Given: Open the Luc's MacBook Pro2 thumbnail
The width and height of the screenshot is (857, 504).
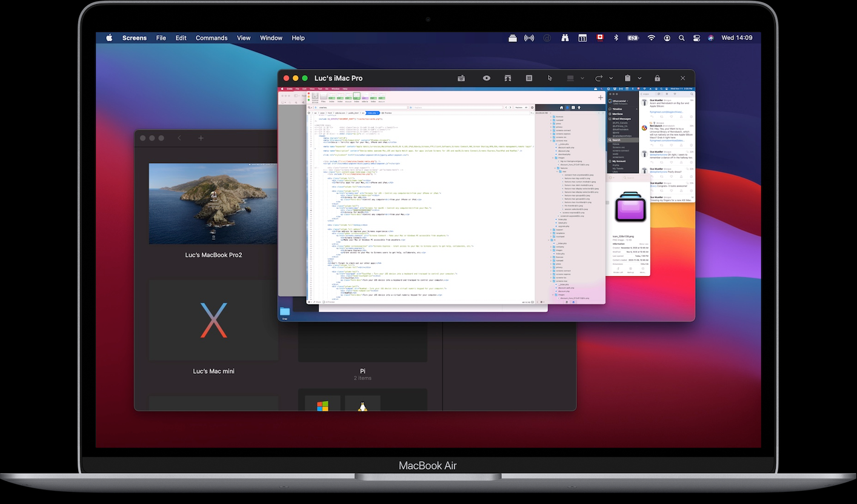Looking at the screenshot, I should [x=213, y=204].
